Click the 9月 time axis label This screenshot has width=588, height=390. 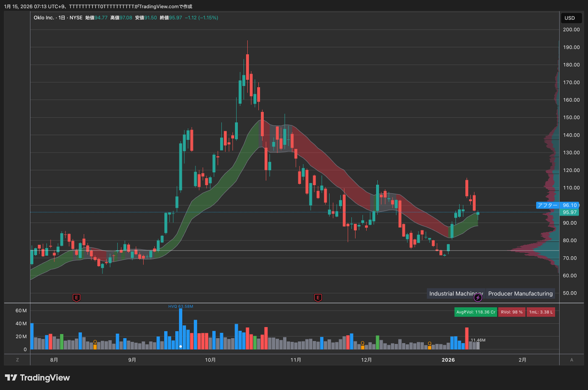[x=132, y=360]
